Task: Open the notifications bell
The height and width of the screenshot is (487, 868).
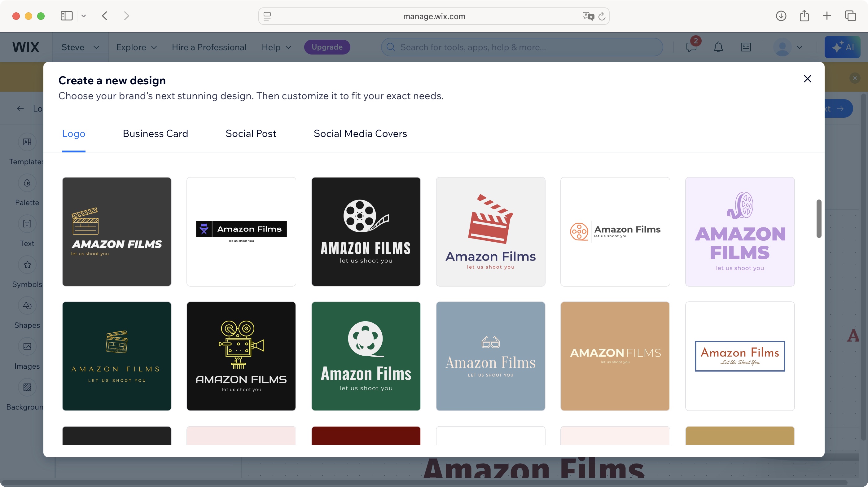Action: point(718,47)
